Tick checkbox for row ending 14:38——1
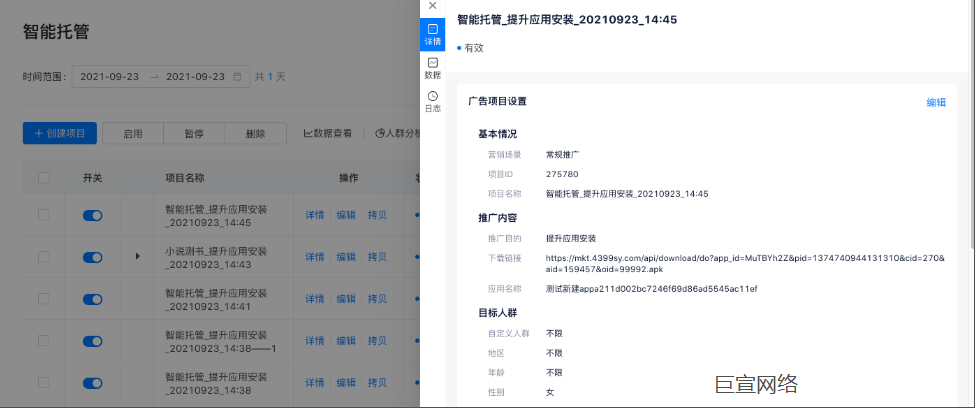This screenshot has width=975, height=408. tap(44, 341)
